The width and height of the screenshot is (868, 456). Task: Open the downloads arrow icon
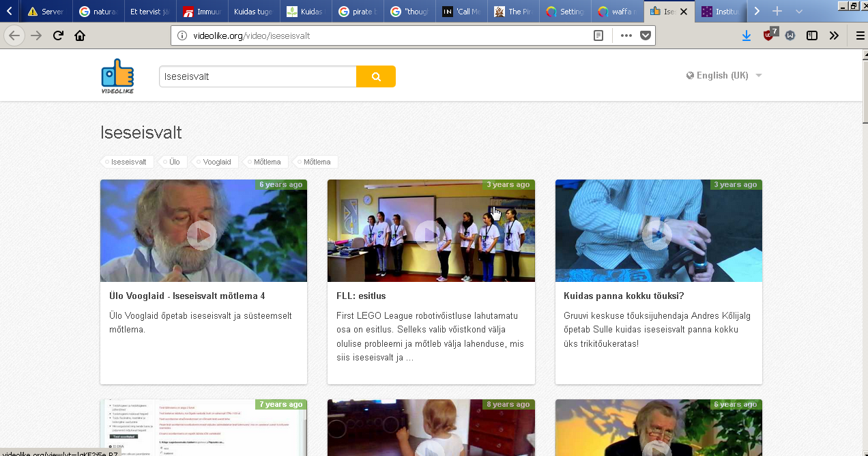click(747, 35)
